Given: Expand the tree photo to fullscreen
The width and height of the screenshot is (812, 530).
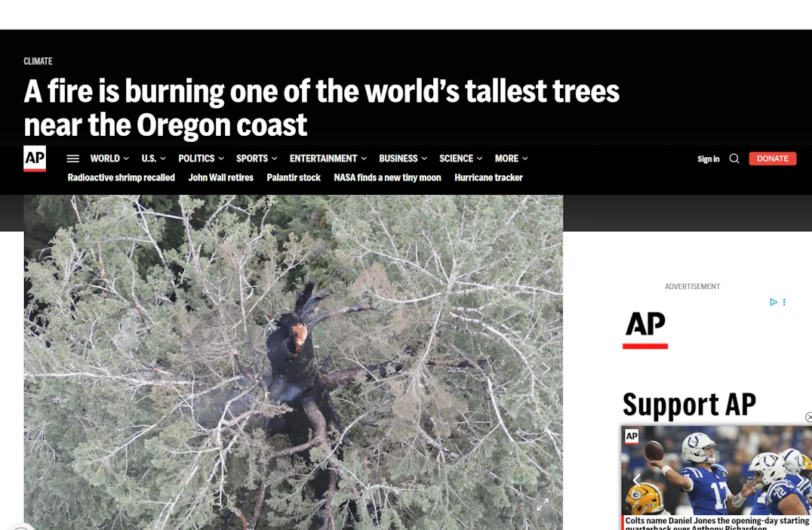Looking at the screenshot, I should tap(542, 504).
